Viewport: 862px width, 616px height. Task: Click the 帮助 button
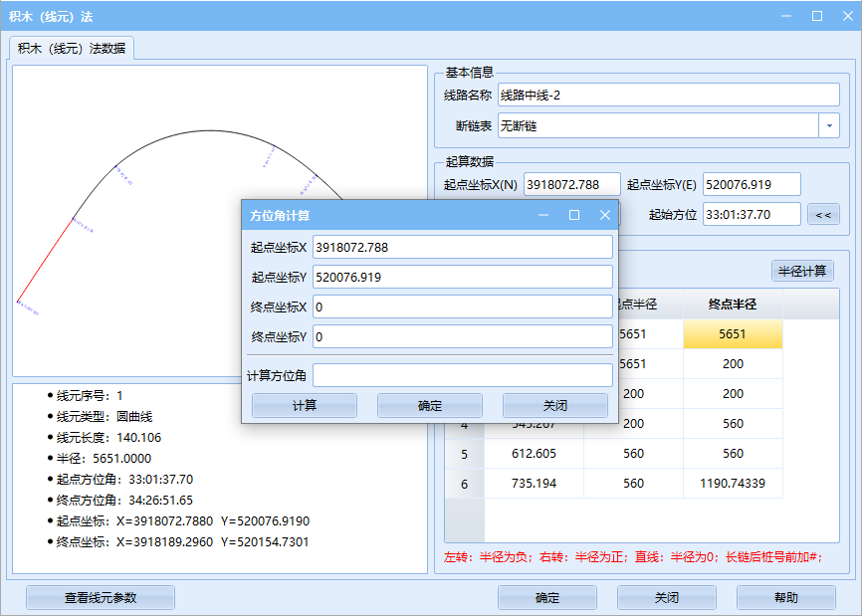(x=785, y=598)
